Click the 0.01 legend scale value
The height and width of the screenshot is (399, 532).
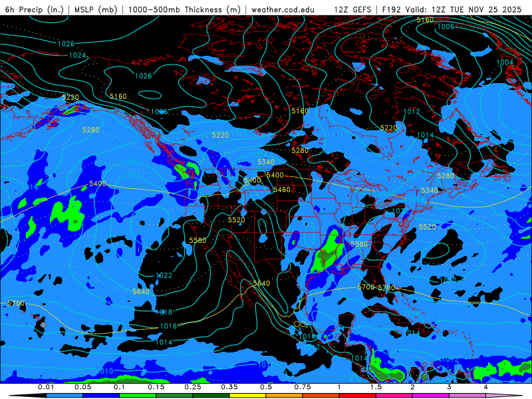[46, 387]
